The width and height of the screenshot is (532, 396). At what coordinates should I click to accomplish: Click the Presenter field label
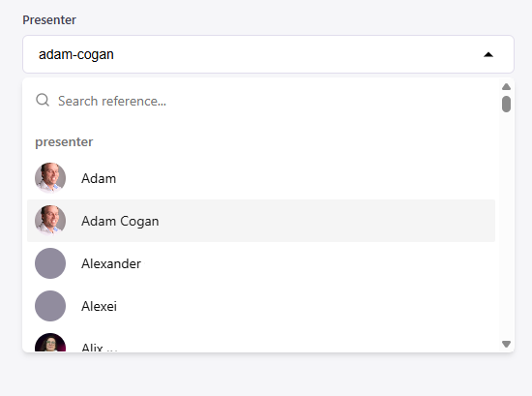point(49,20)
